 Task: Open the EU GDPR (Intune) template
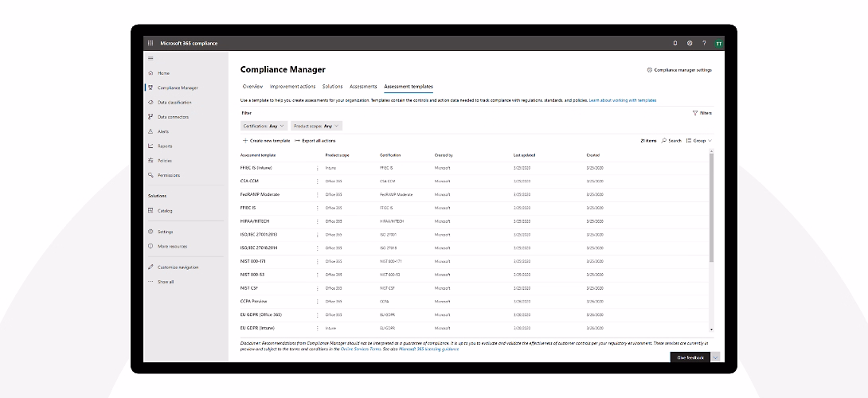[x=257, y=328]
